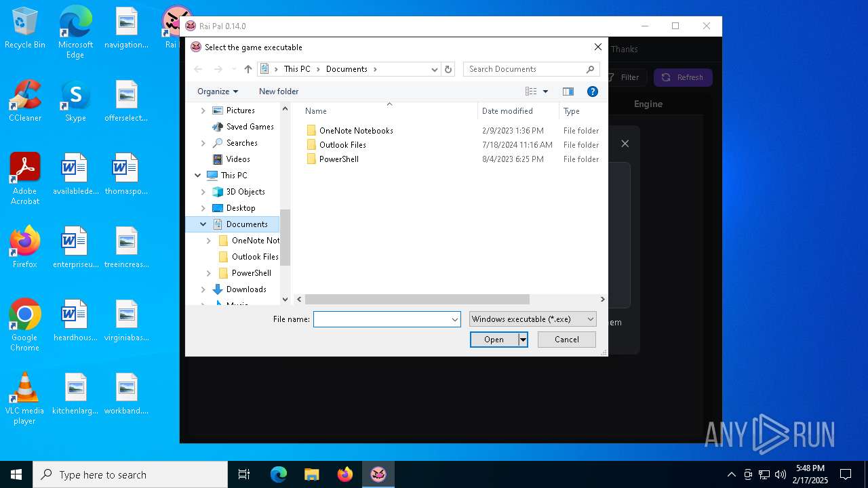Launch Microsoft Edge from the taskbar

click(279, 474)
